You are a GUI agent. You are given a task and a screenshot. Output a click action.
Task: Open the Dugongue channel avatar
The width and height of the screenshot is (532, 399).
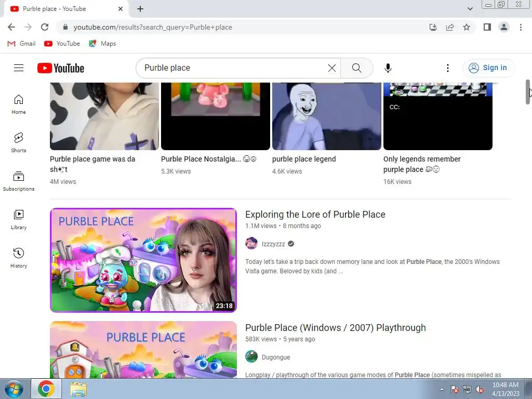click(x=251, y=356)
